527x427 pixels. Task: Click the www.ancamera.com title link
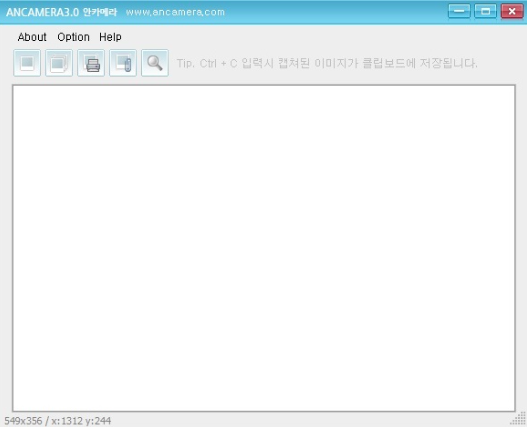pyautogui.click(x=175, y=12)
